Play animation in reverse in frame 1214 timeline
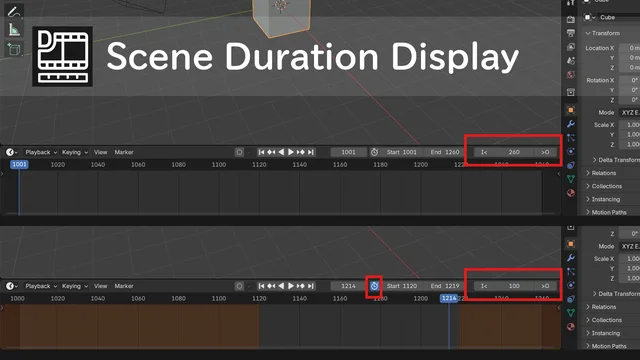The height and width of the screenshot is (360, 640). [281, 286]
